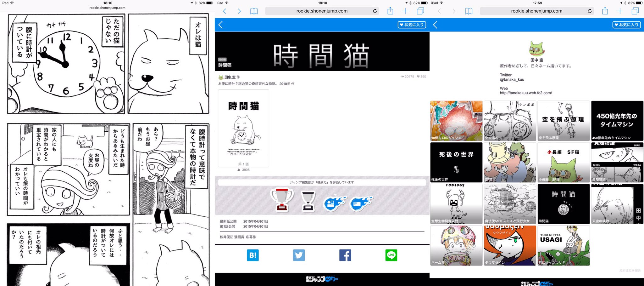Open 小長編 SF猫 work thumbnail
644x286 pixels.
(x=564, y=162)
